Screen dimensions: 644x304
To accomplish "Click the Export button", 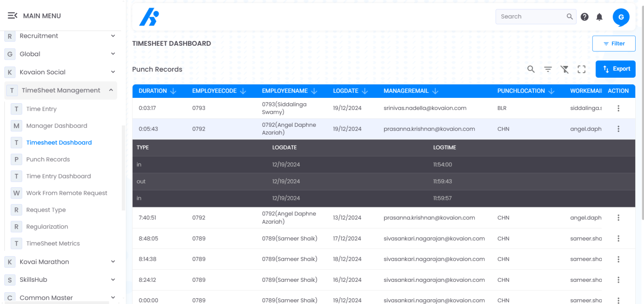I will 615,69.
